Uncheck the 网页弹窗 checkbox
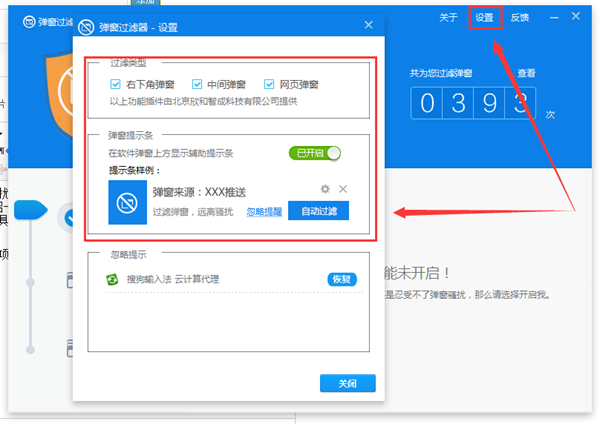 (269, 84)
